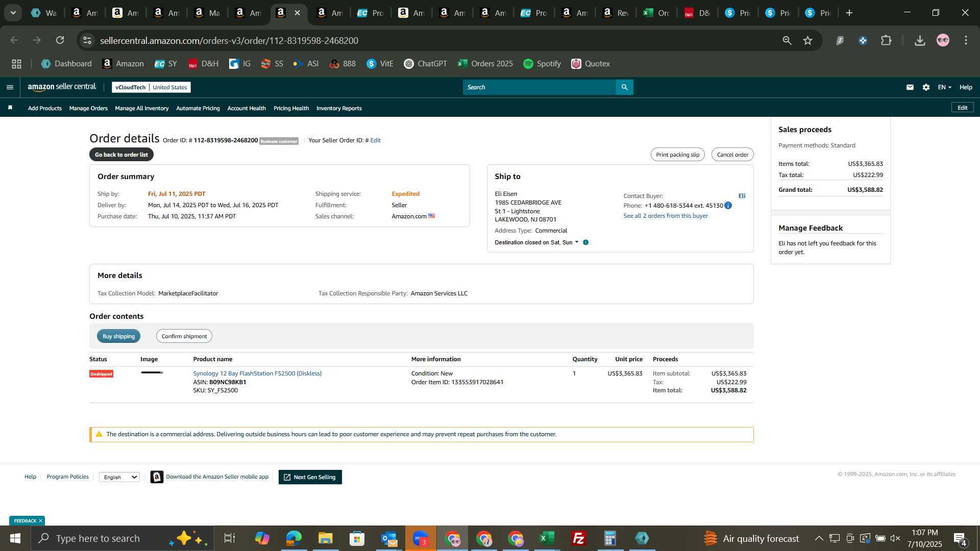Screen dimensions: 980x551
Task: Close the FEEDBACK tab
Action: [40, 520]
